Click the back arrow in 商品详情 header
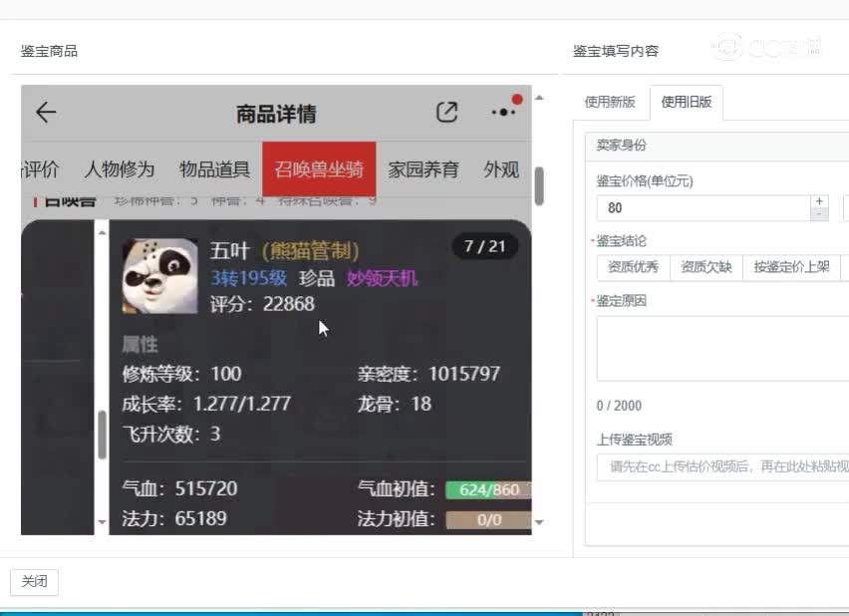Screen dimensions: 849x616 45,113
